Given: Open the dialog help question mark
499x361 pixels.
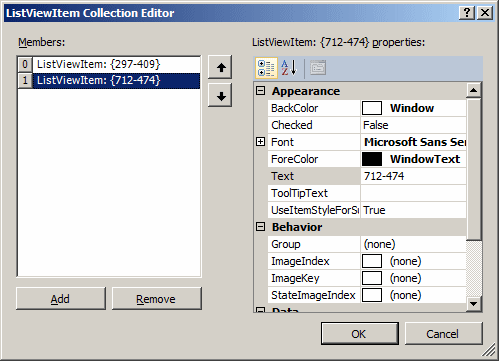Looking at the screenshot, I should tap(467, 13).
